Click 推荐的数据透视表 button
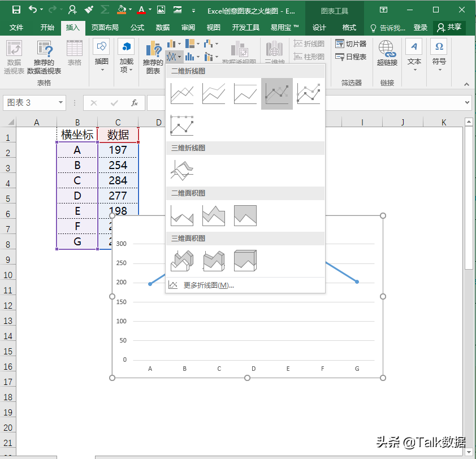The height and width of the screenshot is (459, 476). click(44, 58)
